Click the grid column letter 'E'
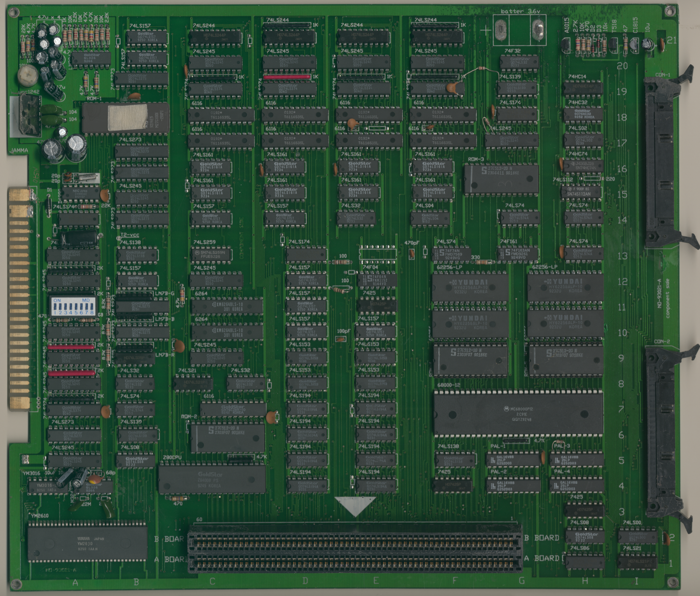Viewport: 700px width, 596px height. (376, 581)
